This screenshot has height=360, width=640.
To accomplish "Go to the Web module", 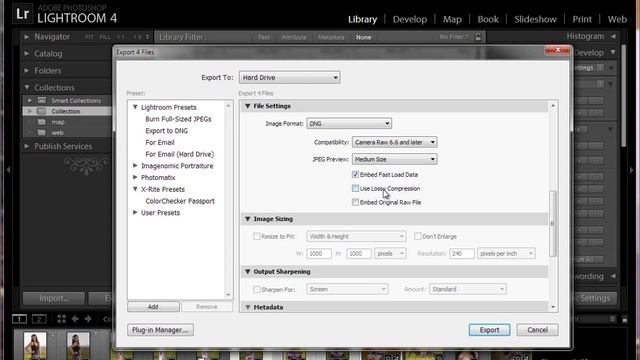I will pyautogui.click(x=617, y=19).
